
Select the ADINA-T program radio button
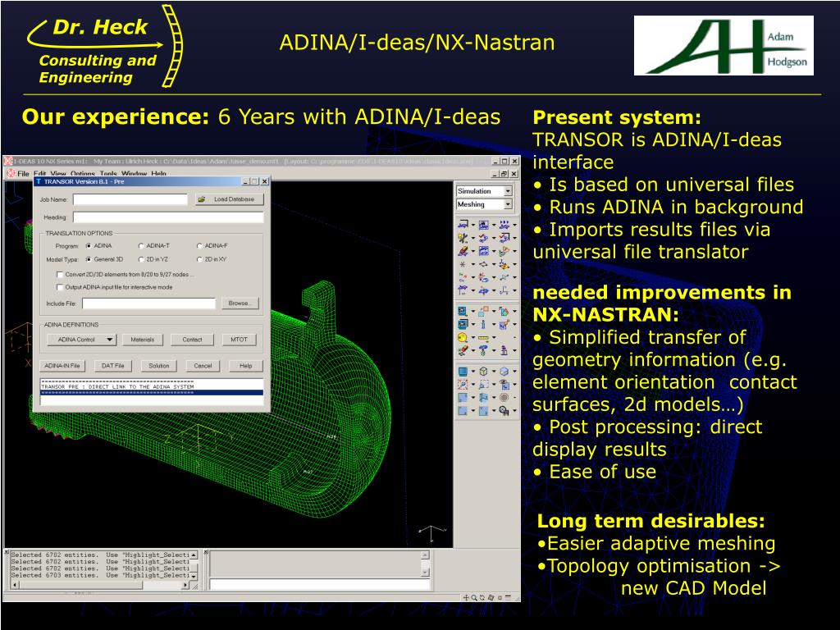pyautogui.click(x=141, y=246)
